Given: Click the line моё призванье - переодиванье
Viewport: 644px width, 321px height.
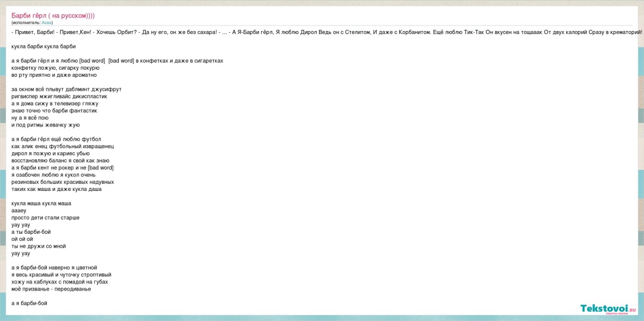Looking at the screenshot, I should pos(51,289).
